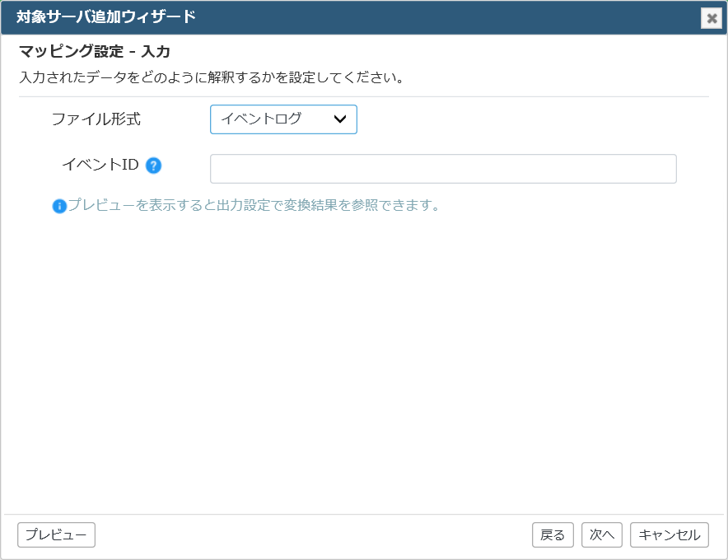Click the blue info icon beside preview hint
728x560 pixels.
[x=59, y=206]
